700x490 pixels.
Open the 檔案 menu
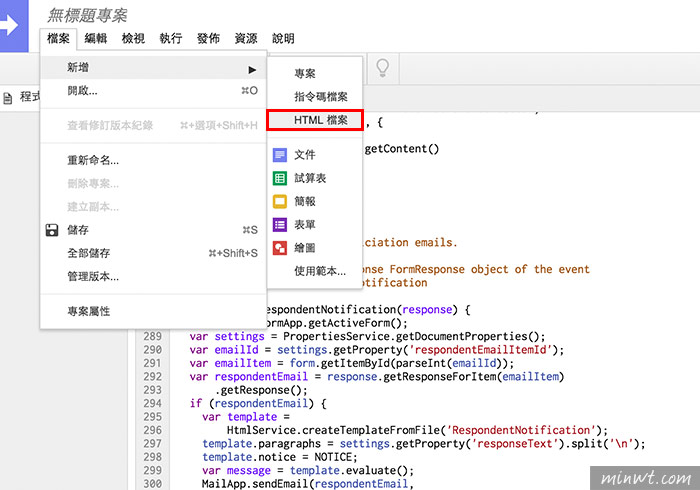click(58, 38)
